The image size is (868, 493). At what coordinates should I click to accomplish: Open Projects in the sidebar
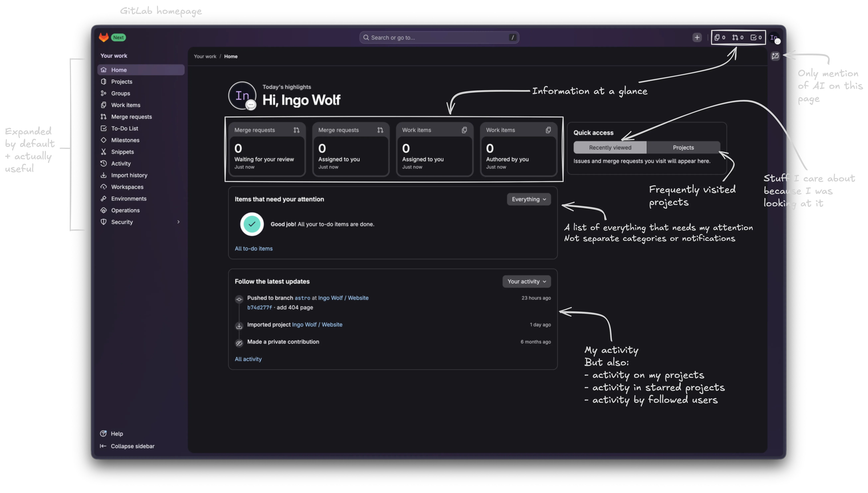click(x=141, y=82)
